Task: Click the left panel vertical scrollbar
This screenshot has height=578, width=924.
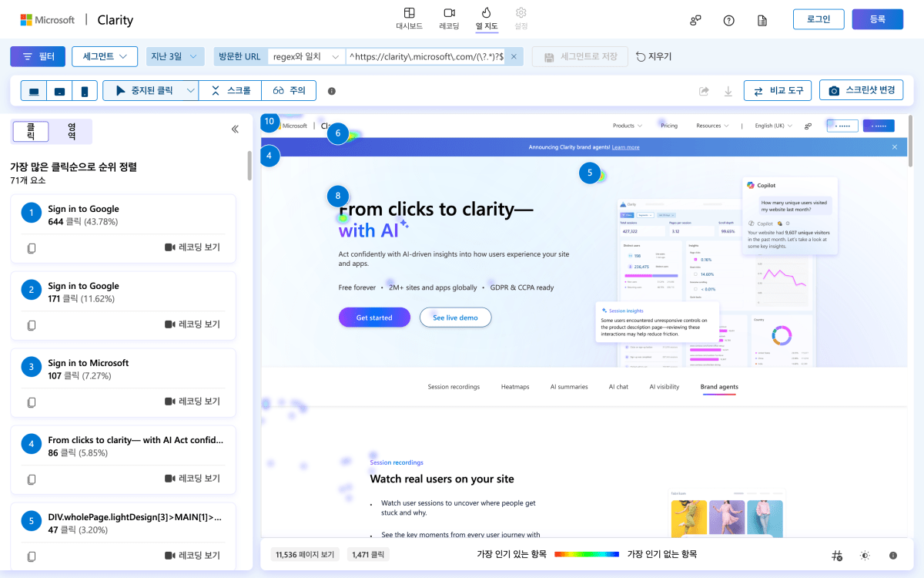Action: (x=249, y=165)
